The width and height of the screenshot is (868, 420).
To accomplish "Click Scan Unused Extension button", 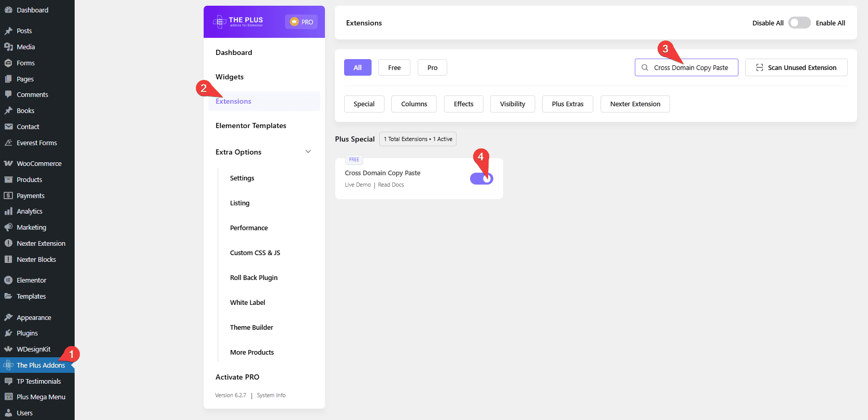I will pyautogui.click(x=796, y=67).
